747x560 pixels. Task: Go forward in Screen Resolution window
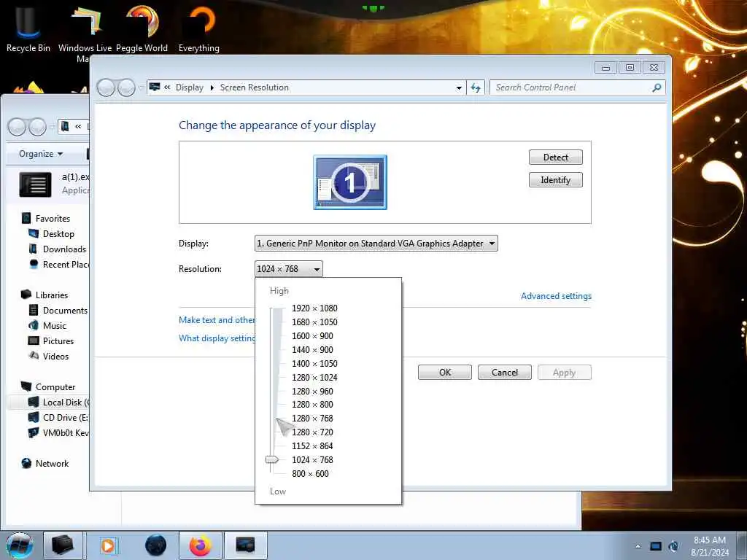point(126,87)
